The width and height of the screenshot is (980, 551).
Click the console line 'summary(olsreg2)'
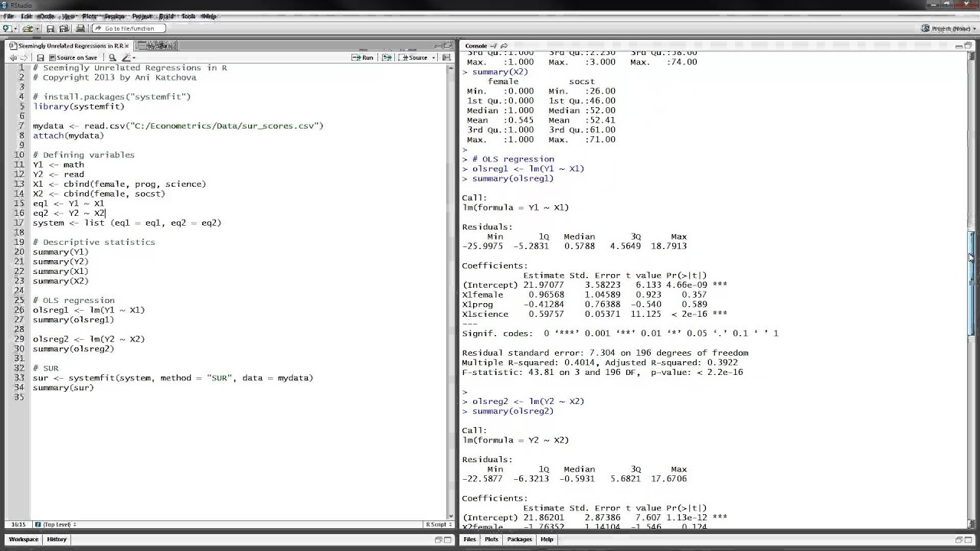[x=513, y=411]
